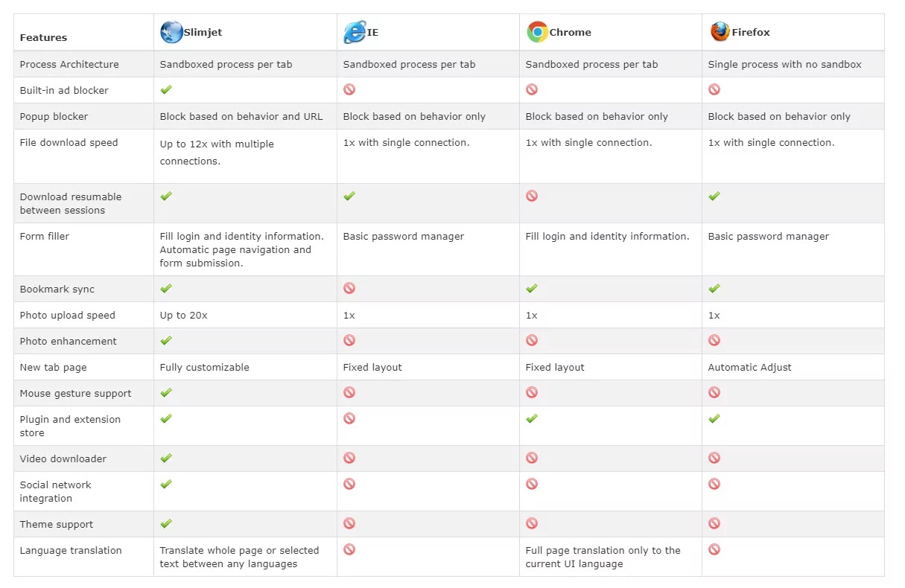Screen dimensions: 905x588
Task: Click the Internet Explorer logo icon
Action: pos(355,32)
